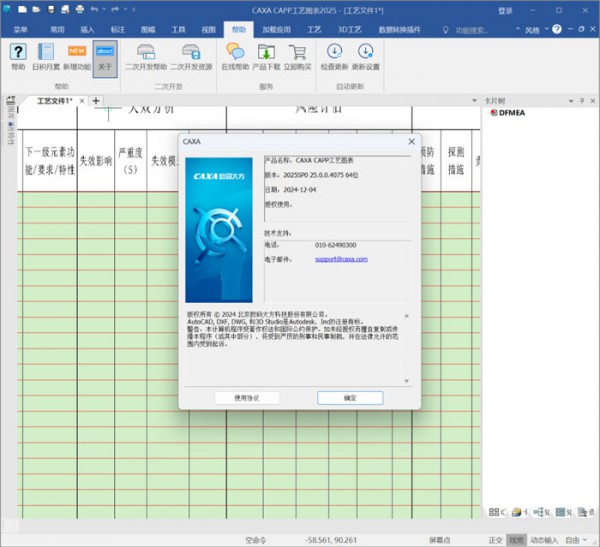
Task: Open 更新设置 update settings
Action: [365, 57]
